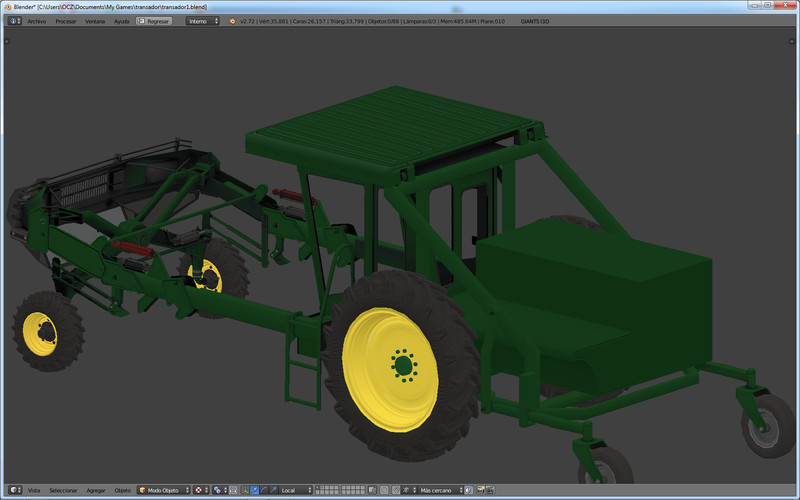Select the translate manipulator arrow icon
Viewport: 800px width, 500px height.
(252, 490)
